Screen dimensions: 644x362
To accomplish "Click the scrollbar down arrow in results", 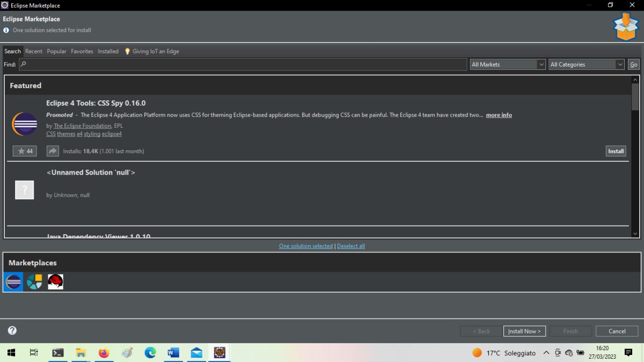I will [635, 234].
